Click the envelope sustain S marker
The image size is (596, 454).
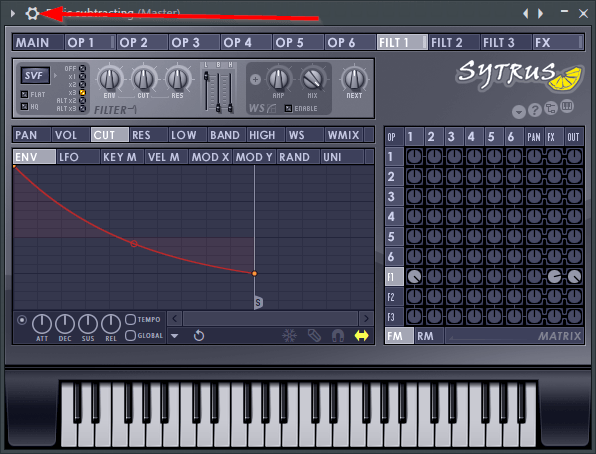click(x=258, y=302)
